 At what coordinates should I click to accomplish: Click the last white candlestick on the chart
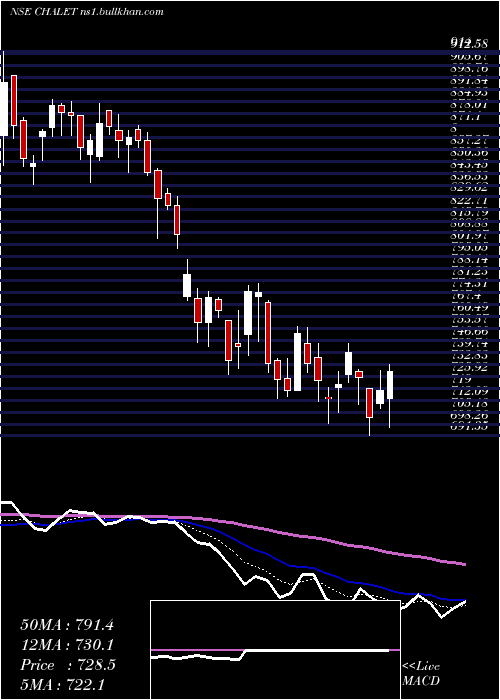[x=390, y=385]
